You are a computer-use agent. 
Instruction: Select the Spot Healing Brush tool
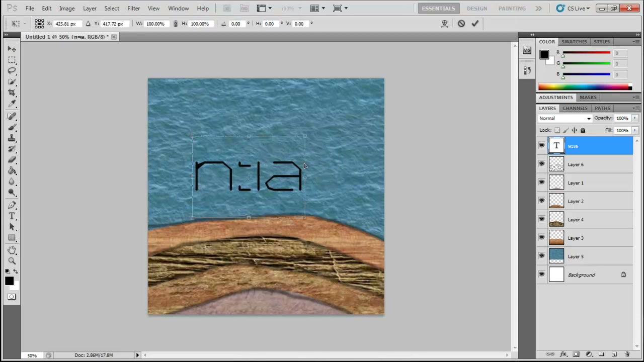point(12,117)
